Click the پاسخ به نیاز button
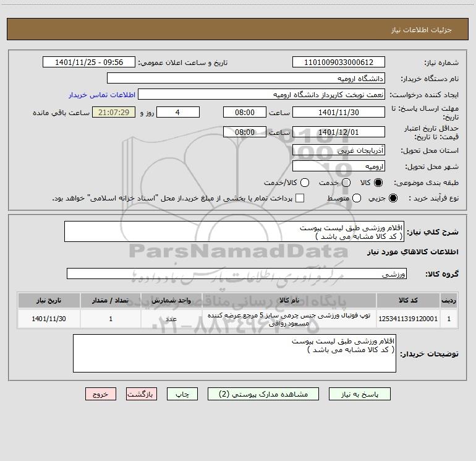Screen dimensions: 476x461 [x=360, y=394]
